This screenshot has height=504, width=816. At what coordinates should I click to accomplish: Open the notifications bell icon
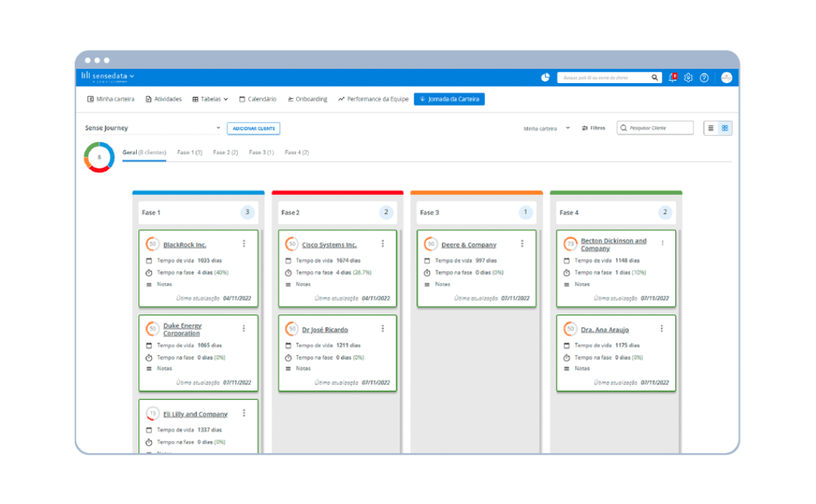click(x=672, y=77)
